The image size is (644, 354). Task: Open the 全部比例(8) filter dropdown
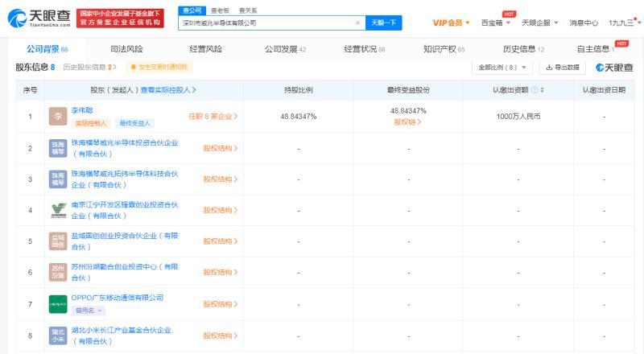(x=504, y=68)
